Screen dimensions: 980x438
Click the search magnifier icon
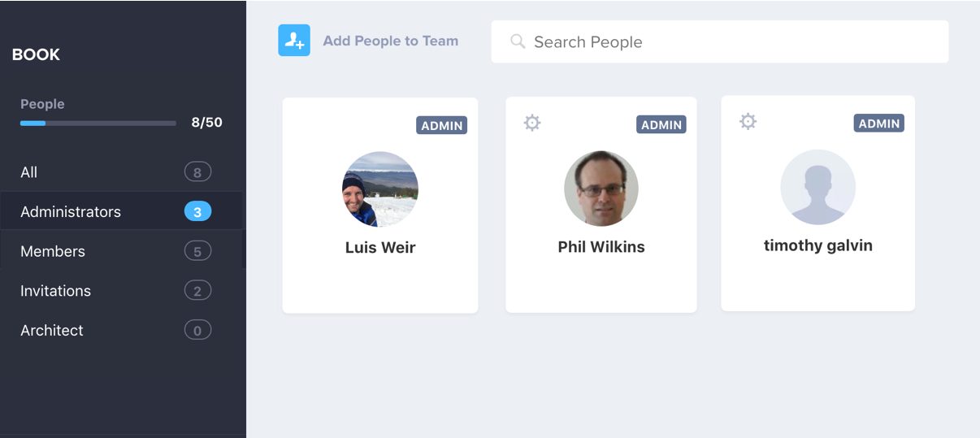[x=518, y=41]
